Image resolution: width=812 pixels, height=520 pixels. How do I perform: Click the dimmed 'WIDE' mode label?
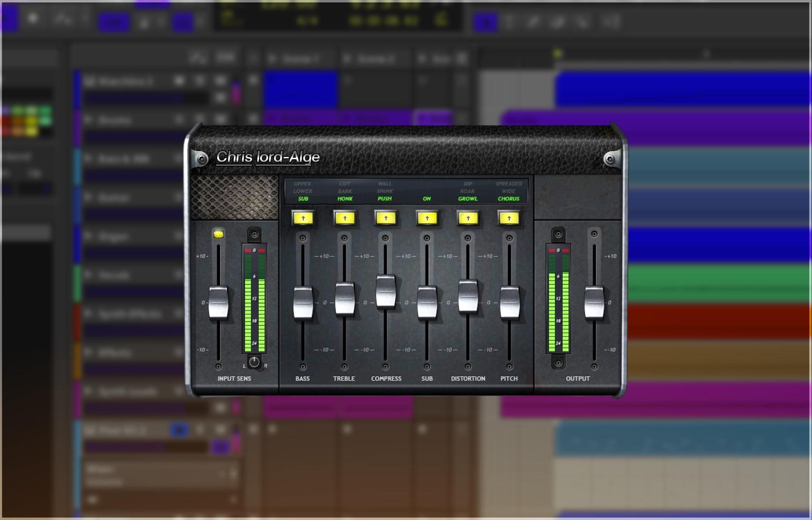click(508, 191)
